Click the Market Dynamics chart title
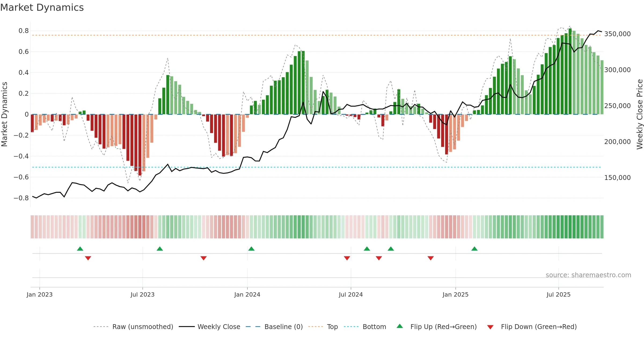This screenshot has height=362, width=644. click(42, 8)
